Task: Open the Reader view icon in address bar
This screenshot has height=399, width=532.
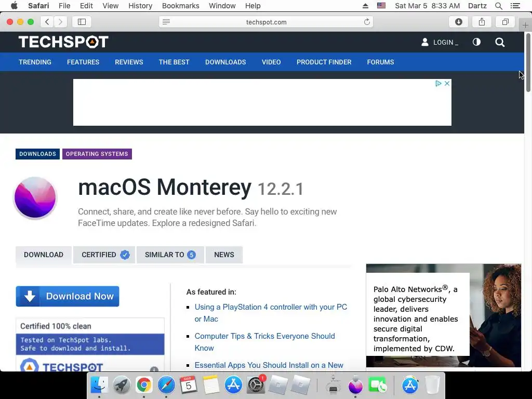Action: [166, 22]
